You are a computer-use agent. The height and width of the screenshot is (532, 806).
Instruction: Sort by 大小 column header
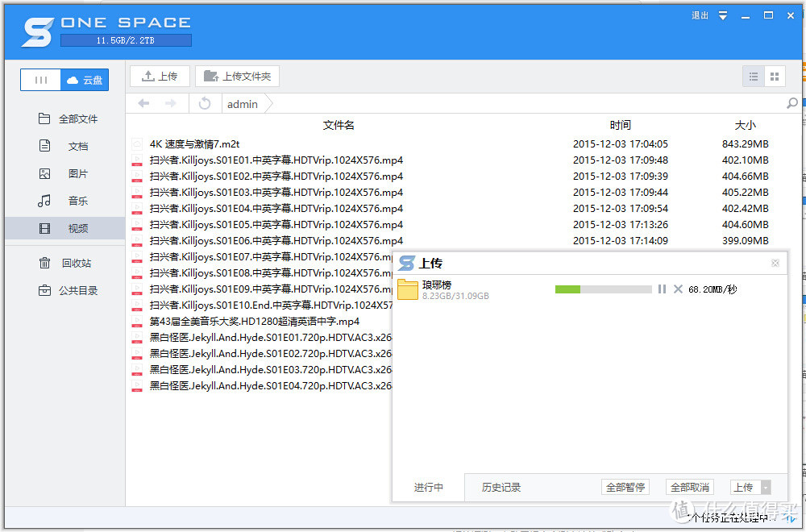pyautogui.click(x=746, y=125)
